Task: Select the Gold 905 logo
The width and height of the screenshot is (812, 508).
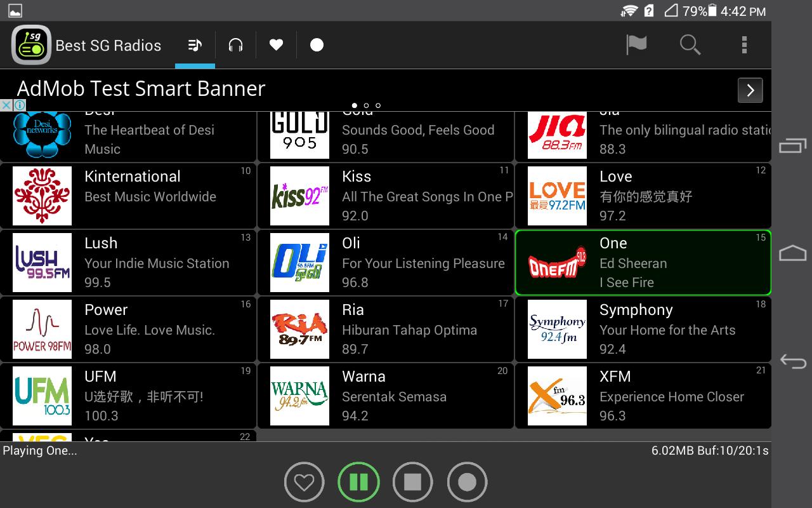Action: coord(300,135)
